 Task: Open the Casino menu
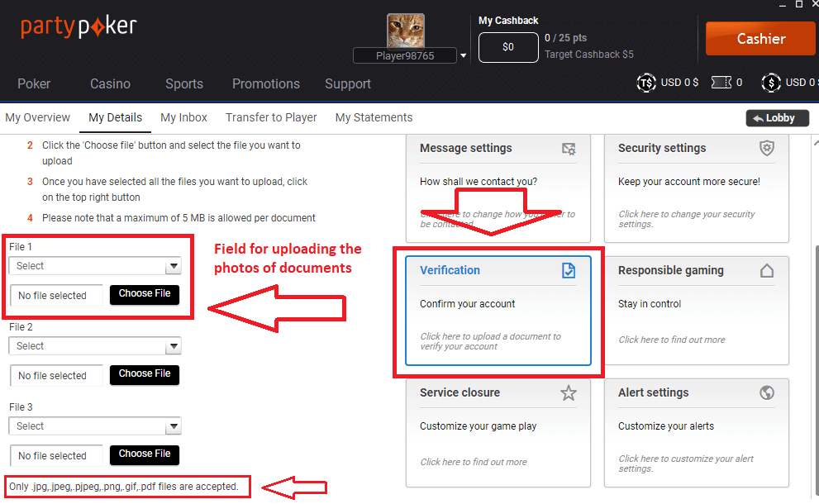[x=110, y=83]
